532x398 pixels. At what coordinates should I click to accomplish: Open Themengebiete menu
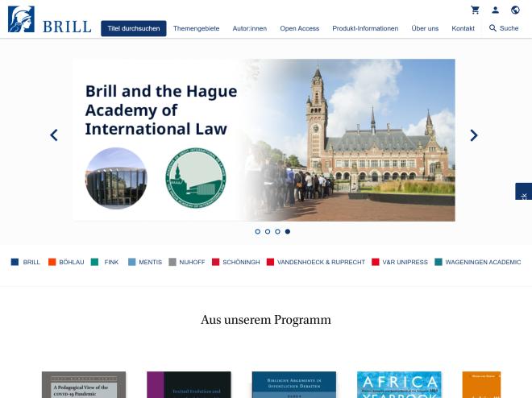coord(196,28)
